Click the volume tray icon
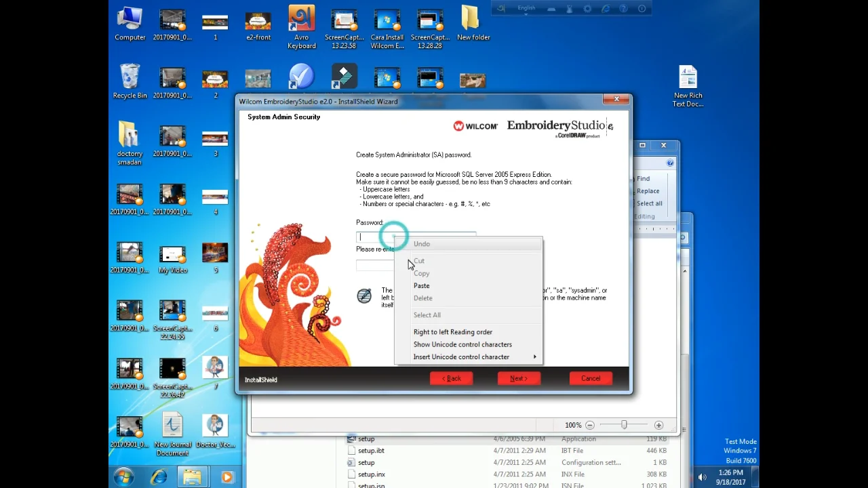This screenshot has height=488, width=868. 702,477
